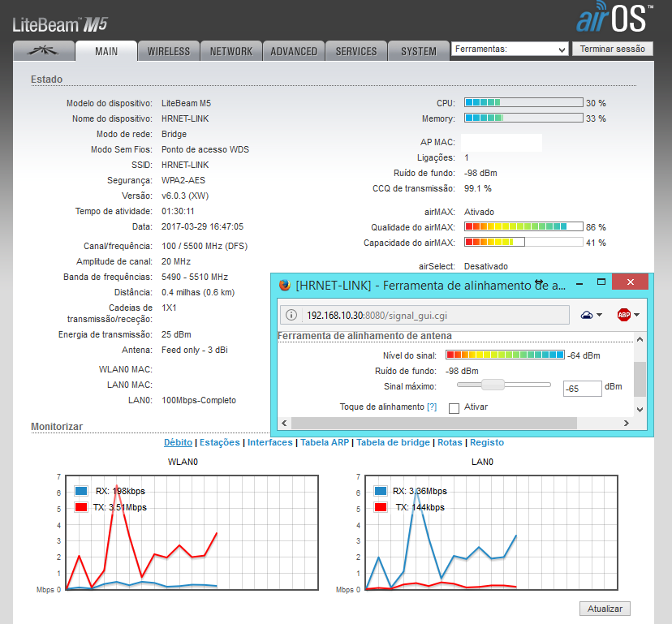Switch to the MAIN tab
Screen dimensions: 672x624
(106, 51)
